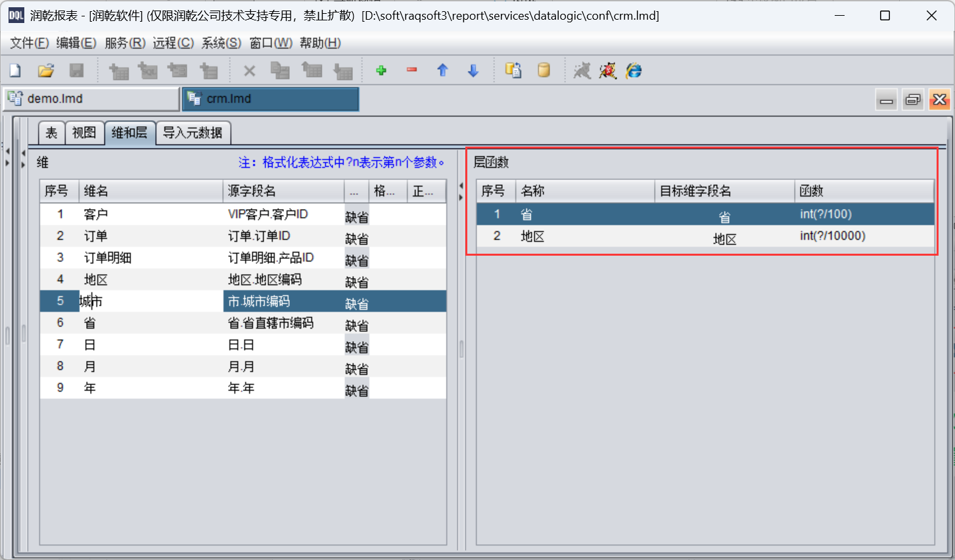Switch to the 导入元数据 tab
The width and height of the screenshot is (955, 560).
[193, 133]
